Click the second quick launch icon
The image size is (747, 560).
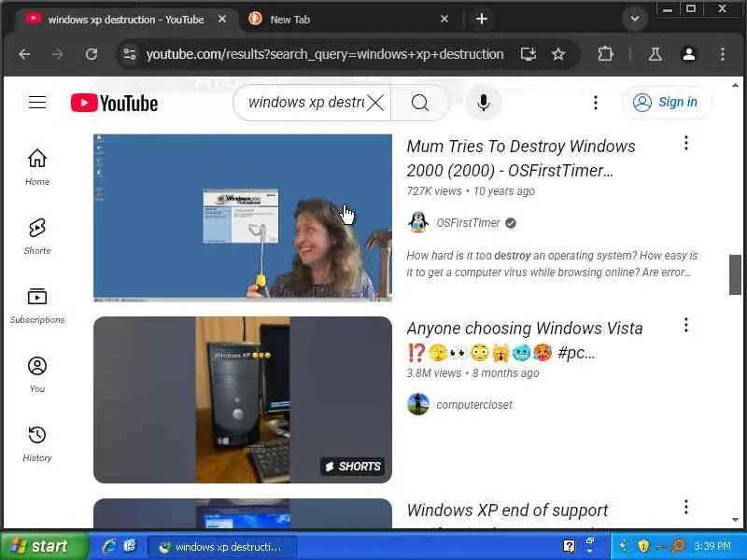click(130, 546)
